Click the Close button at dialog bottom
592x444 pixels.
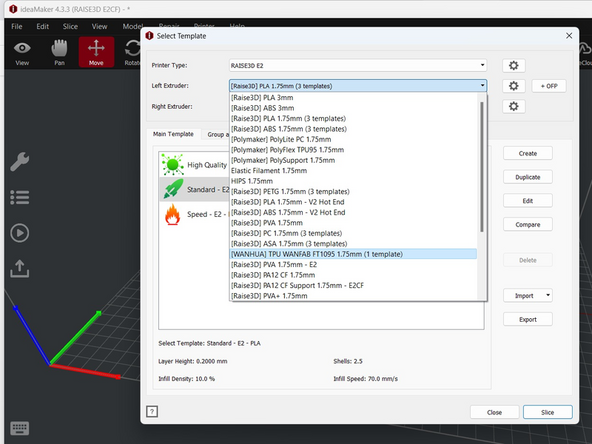(494, 412)
